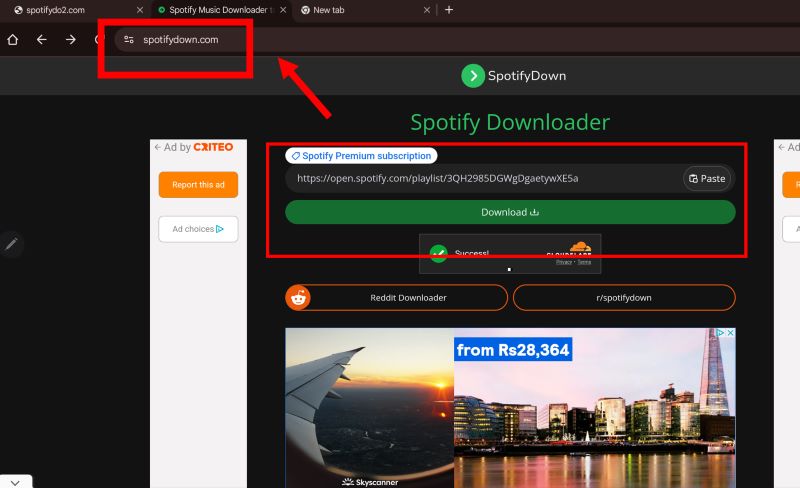Click the Criteo logo
The image size is (800, 488).
pos(213,147)
